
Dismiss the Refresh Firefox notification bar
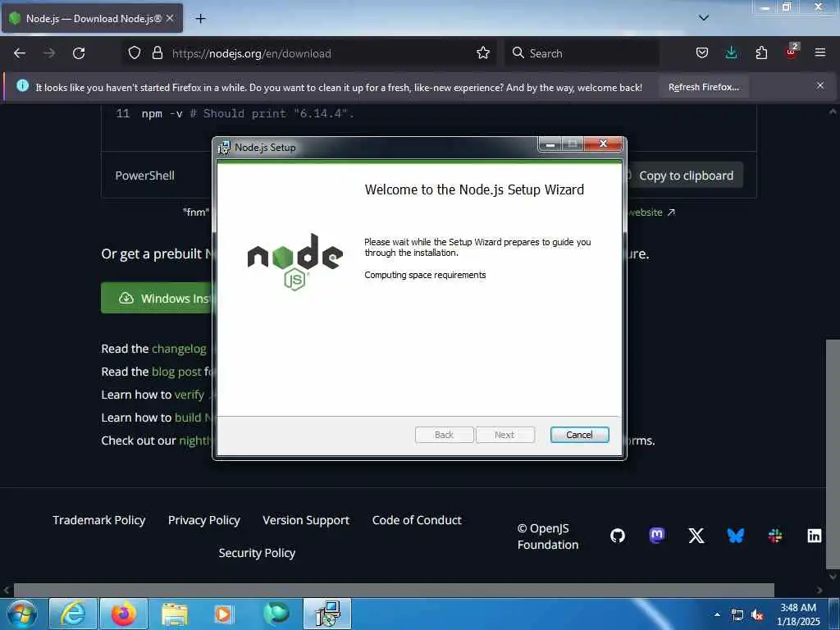[x=820, y=85]
